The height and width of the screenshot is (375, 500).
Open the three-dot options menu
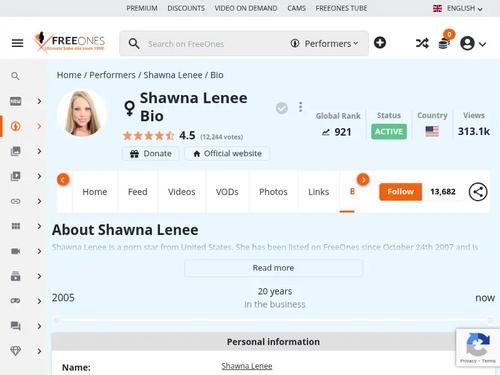click(x=300, y=107)
